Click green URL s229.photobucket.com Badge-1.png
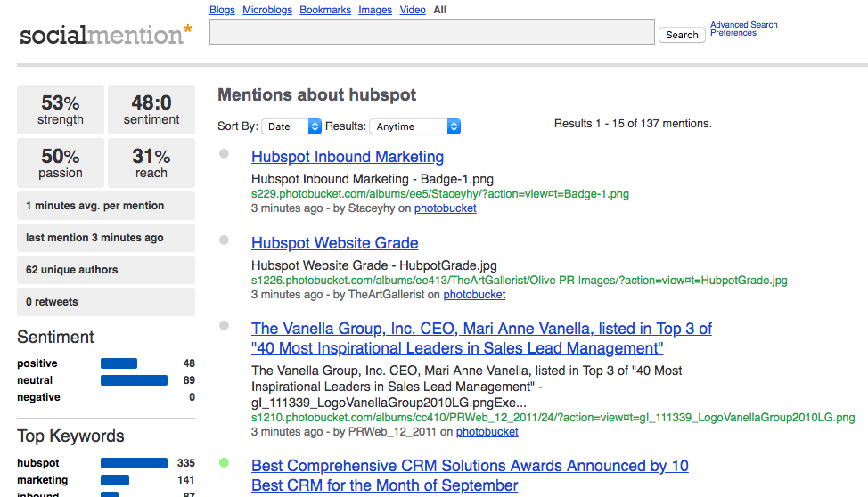Image resolution: width=868 pixels, height=497 pixels. click(440, 194)
